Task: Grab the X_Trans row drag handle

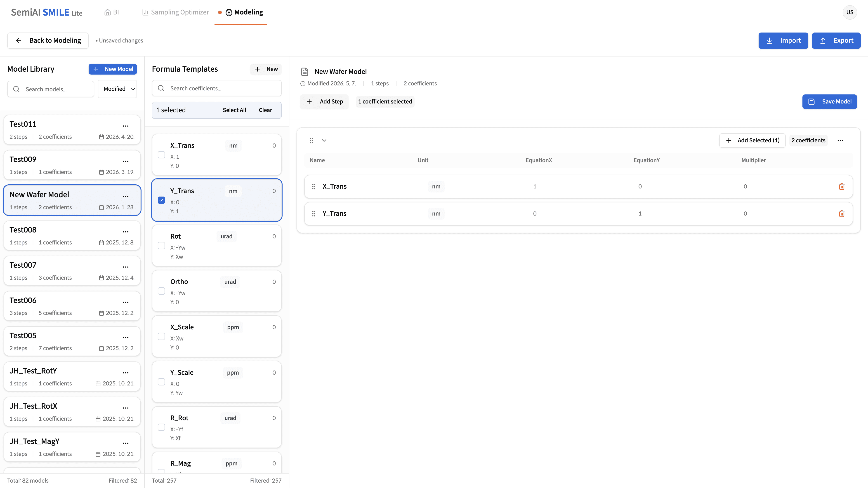Action: pyautogui.click(x=314, y=187)
